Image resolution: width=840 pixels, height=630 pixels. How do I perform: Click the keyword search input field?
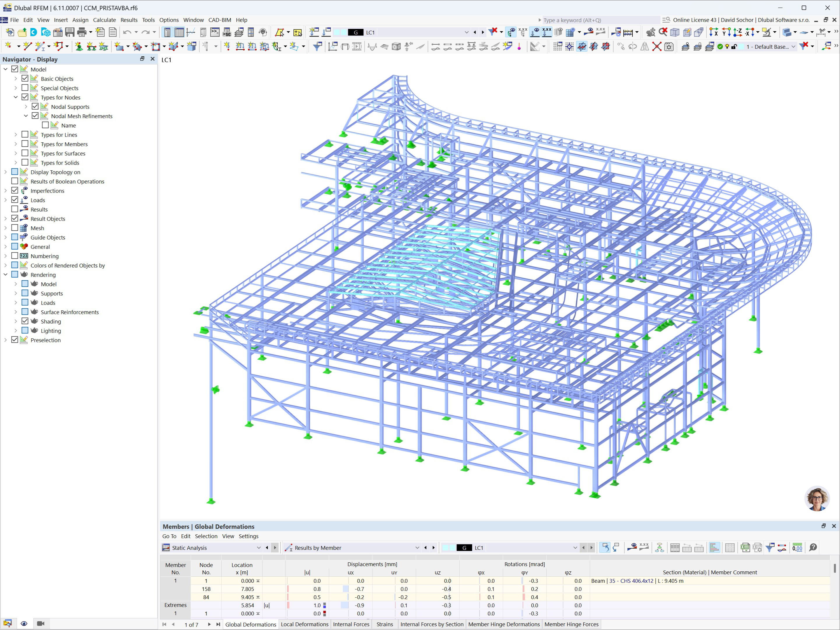(600, 20)
